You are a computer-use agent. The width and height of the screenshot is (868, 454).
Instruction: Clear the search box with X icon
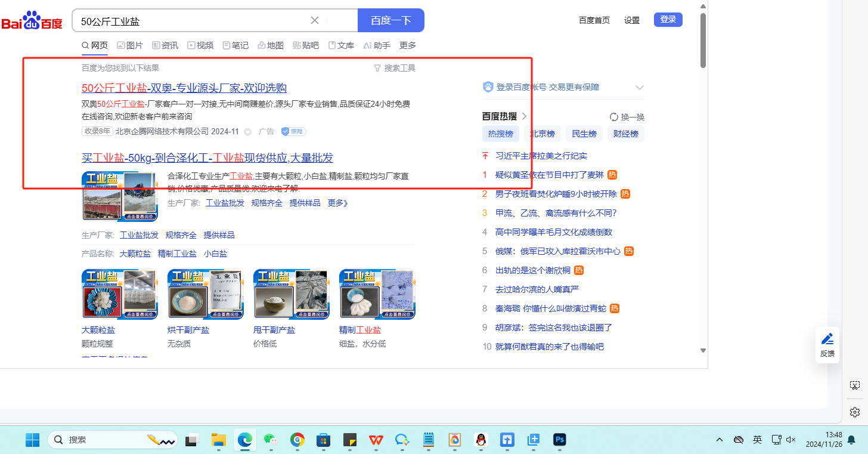tap(315, 20)
